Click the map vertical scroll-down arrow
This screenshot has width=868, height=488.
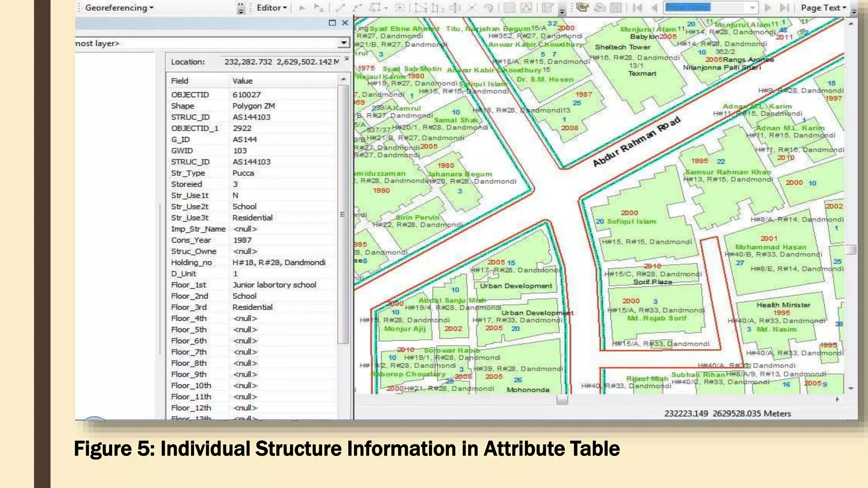[x=851, y=388]
